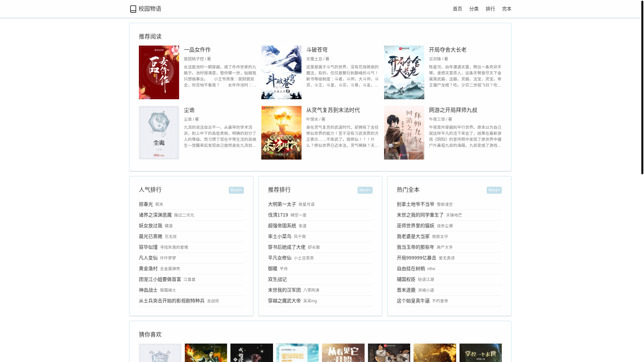
Task: Click the 推荐阅读 section heading
Action: click(150, 37)
